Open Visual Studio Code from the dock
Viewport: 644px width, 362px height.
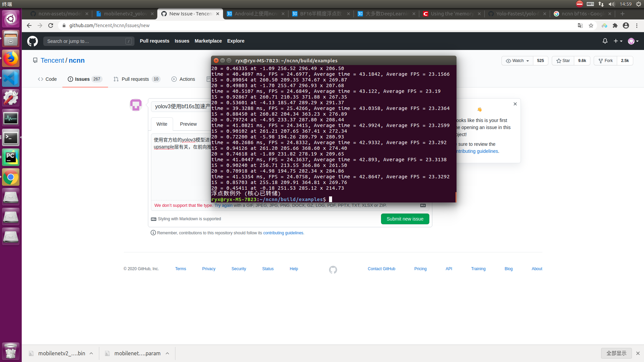coord(11,78)
